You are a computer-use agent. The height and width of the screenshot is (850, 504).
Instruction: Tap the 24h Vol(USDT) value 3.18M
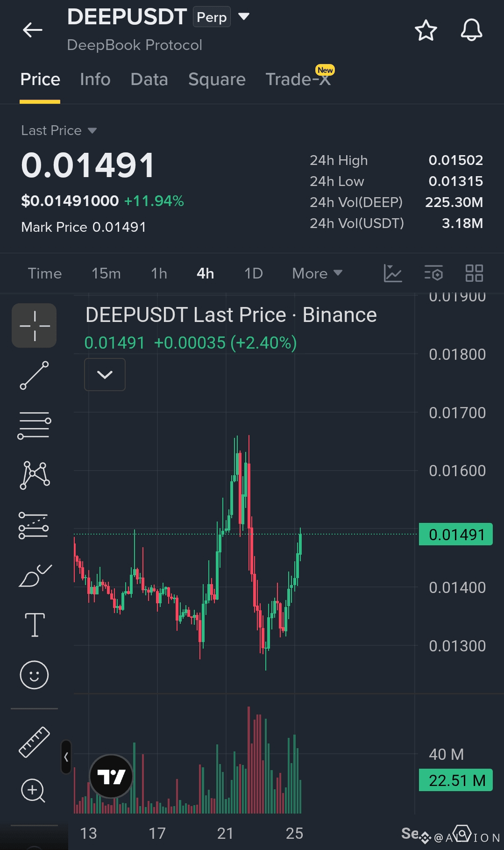pyautogui.click(x=462, y=223)
